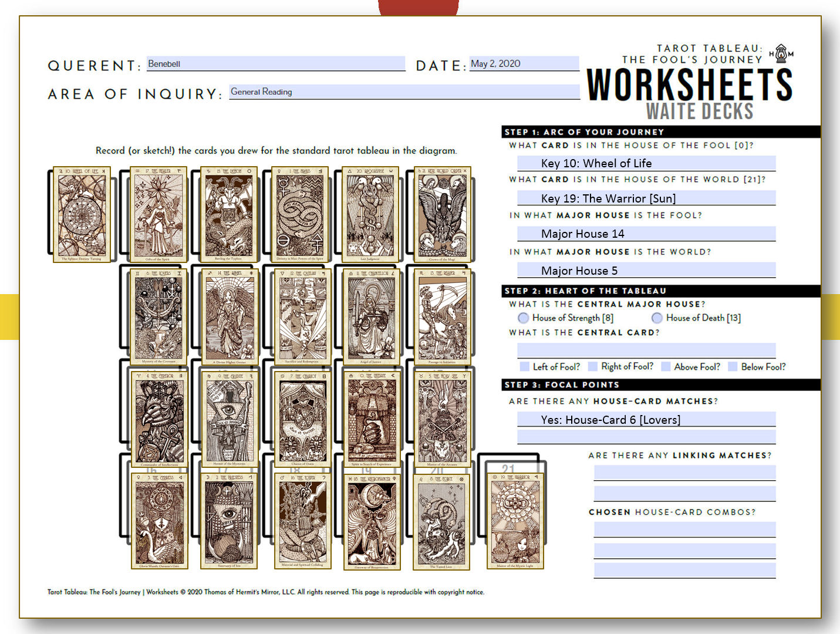
Task: Click the lantern logo beside Tarot Tableau title
Action: coord(781,53)
